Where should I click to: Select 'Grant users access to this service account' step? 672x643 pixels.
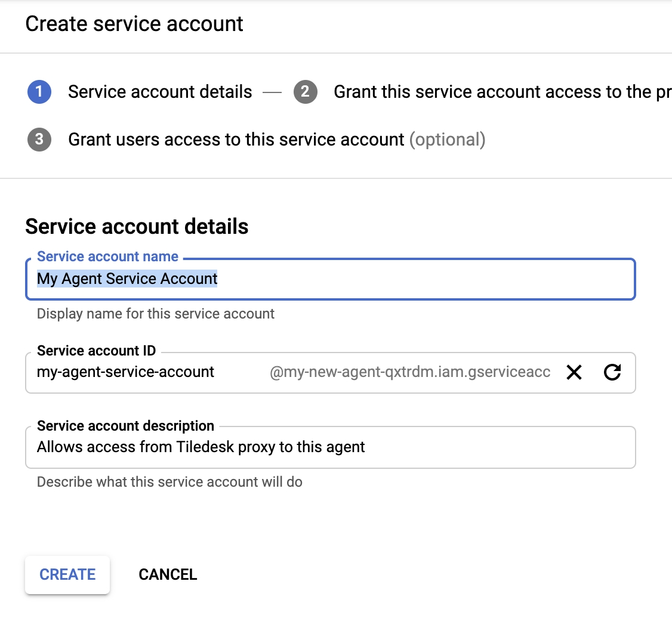[236, 140]
